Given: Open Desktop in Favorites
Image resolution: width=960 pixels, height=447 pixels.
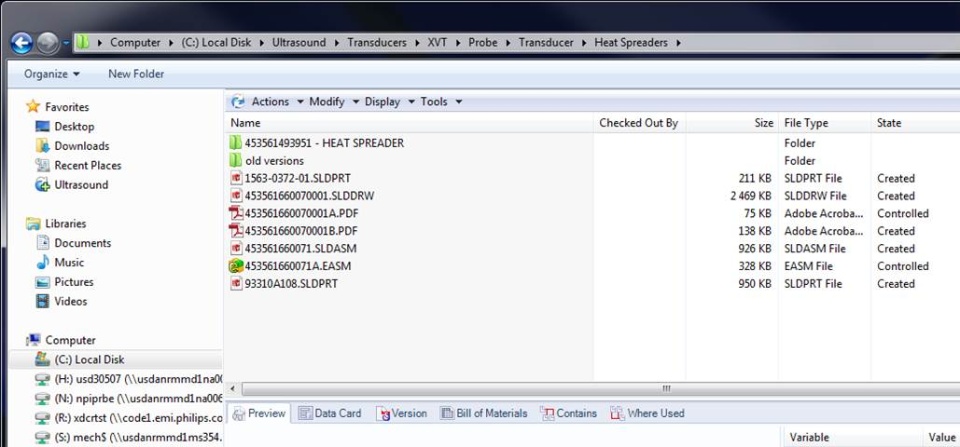Looking at the screenshot, I should 74,126.
